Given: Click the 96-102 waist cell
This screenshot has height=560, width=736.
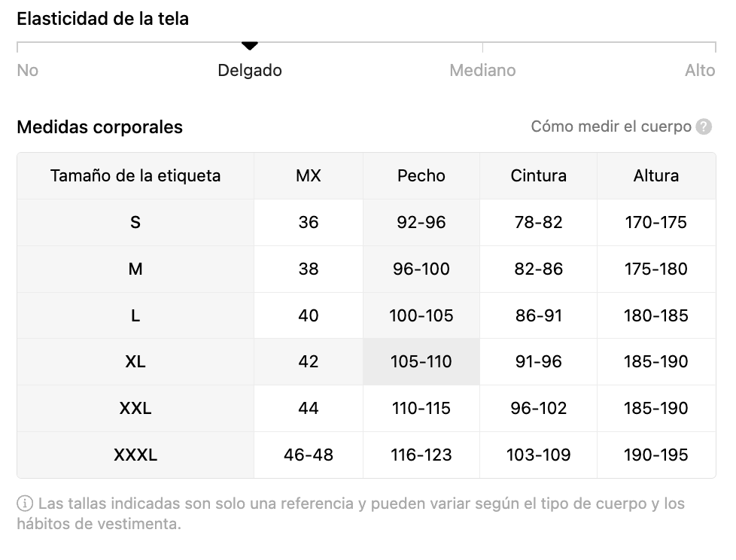Looking at the screenshot, I should (538, 409).
